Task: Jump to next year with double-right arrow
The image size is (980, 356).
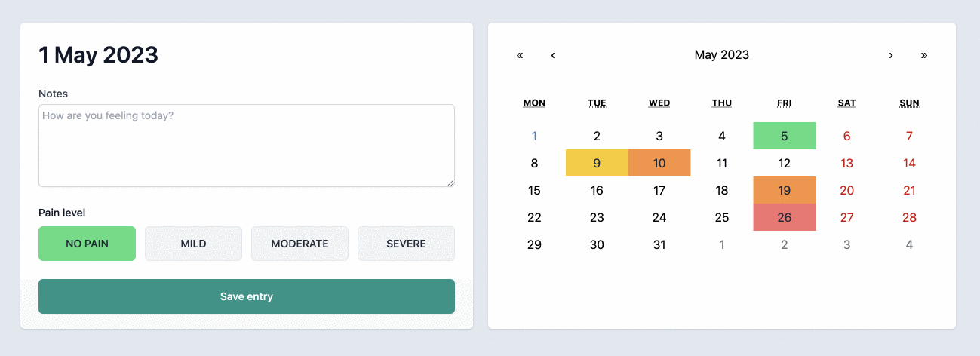Action: [x=924, y=55]
